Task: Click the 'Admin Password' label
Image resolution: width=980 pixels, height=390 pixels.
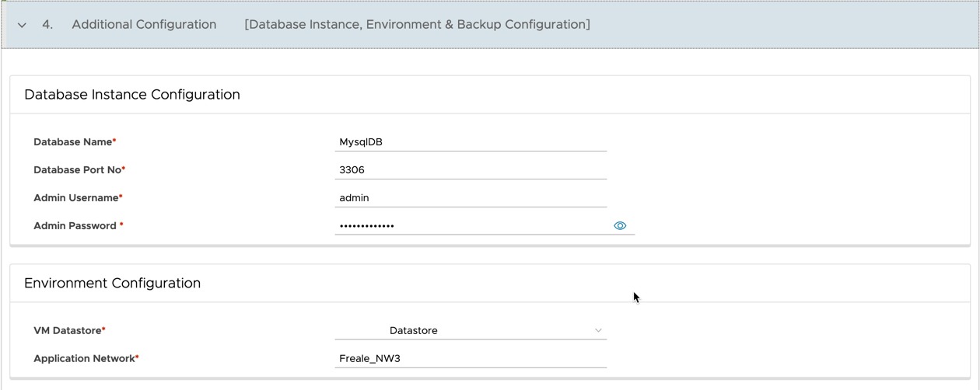Action: [x=75, y=226]
